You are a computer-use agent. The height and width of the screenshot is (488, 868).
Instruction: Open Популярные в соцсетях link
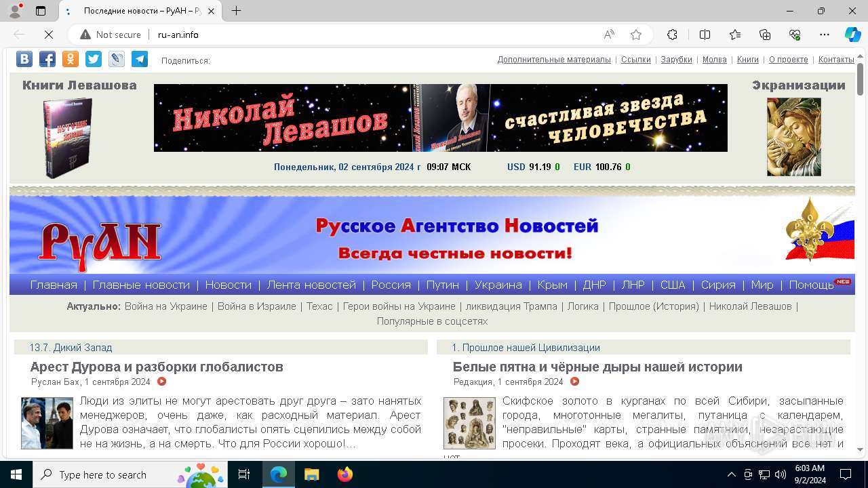click(x=432, y=321)
